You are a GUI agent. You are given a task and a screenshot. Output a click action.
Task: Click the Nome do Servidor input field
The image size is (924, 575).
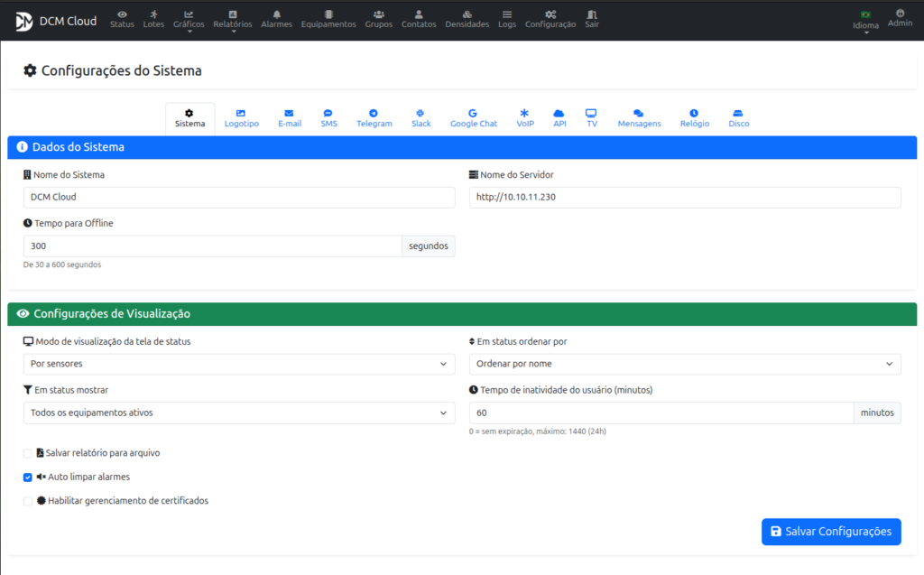684,198
